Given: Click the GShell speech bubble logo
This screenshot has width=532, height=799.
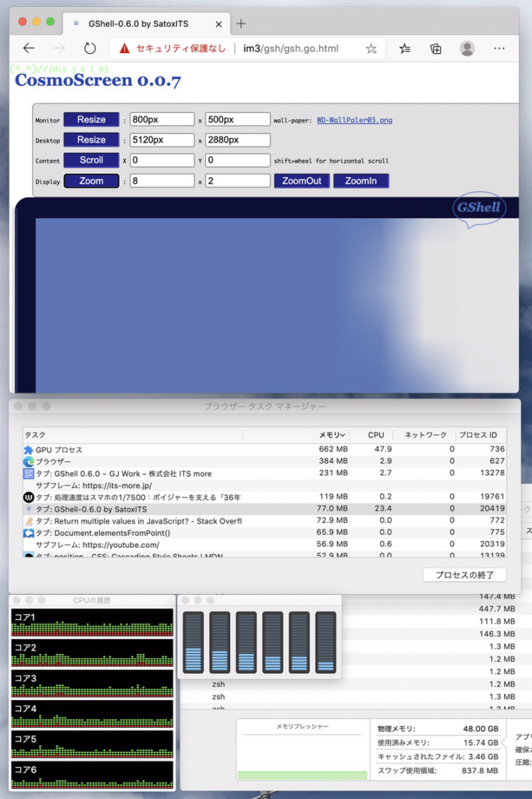Looking at the screenshot, I should pos(479,208).
